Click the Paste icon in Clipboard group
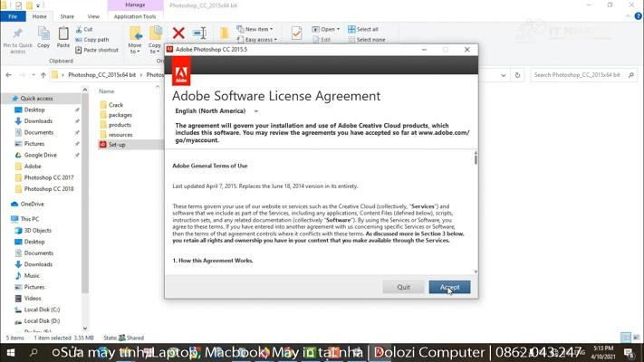This screenshot has width=644, height=362. click(x=62, y=36)
